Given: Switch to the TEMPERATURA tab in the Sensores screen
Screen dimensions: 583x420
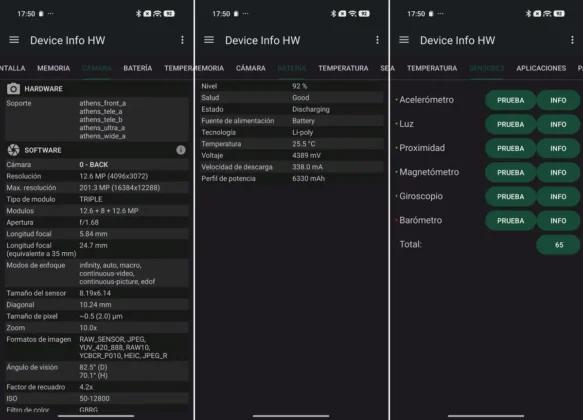Looking at the screenshot, I should (432, 68).
